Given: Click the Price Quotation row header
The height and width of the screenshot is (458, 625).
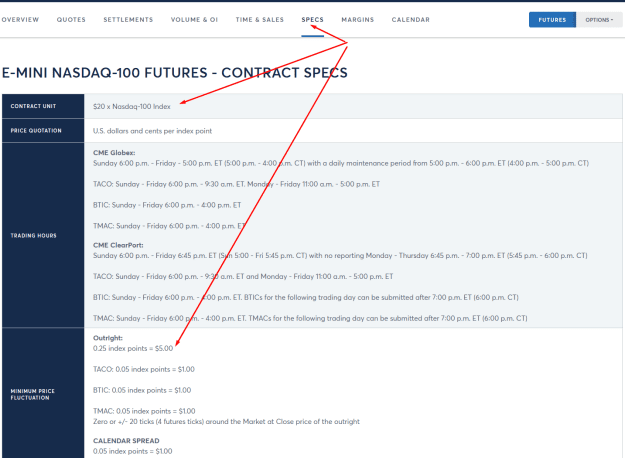Looking at the screenshot, I should pos(43,130).
